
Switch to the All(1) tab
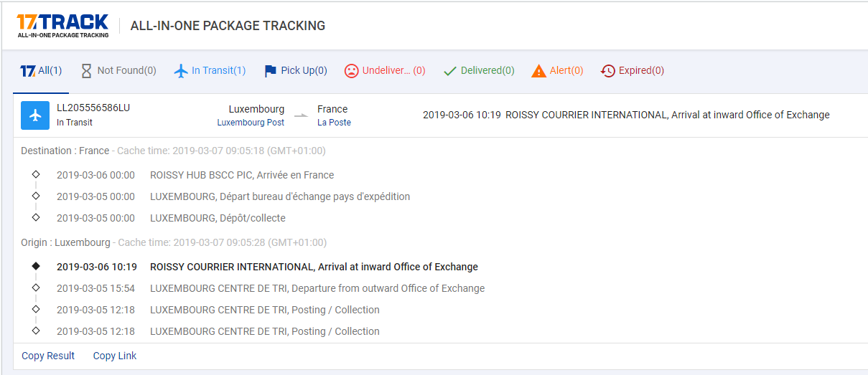41,71
